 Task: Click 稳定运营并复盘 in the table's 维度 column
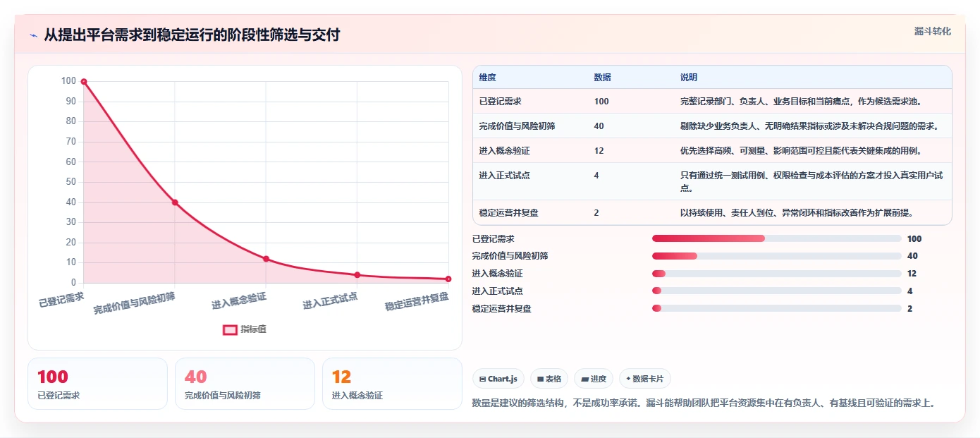click(509, 212)
